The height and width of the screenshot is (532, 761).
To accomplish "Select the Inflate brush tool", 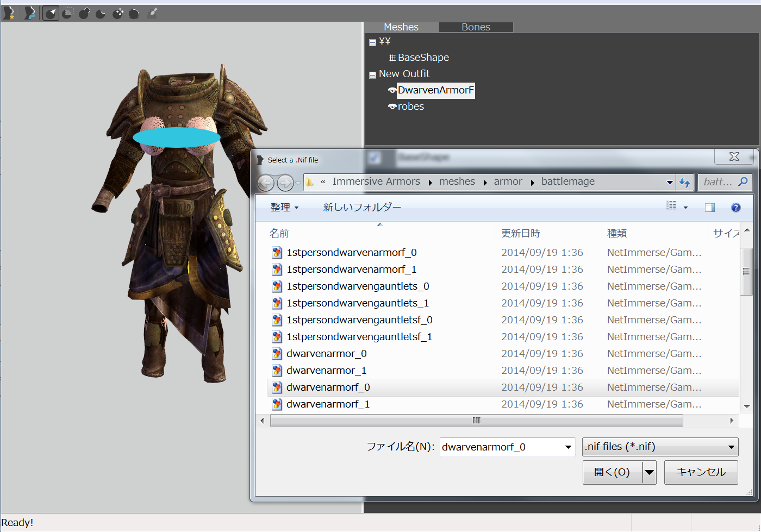I will (x=84, y=13).
